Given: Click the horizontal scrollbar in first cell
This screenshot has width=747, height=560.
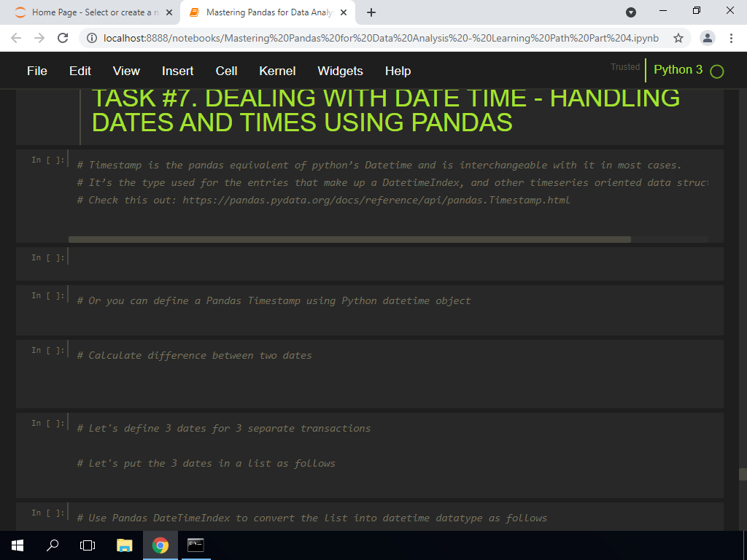Looking at the screenshot, I should click(x=349, y=239).
